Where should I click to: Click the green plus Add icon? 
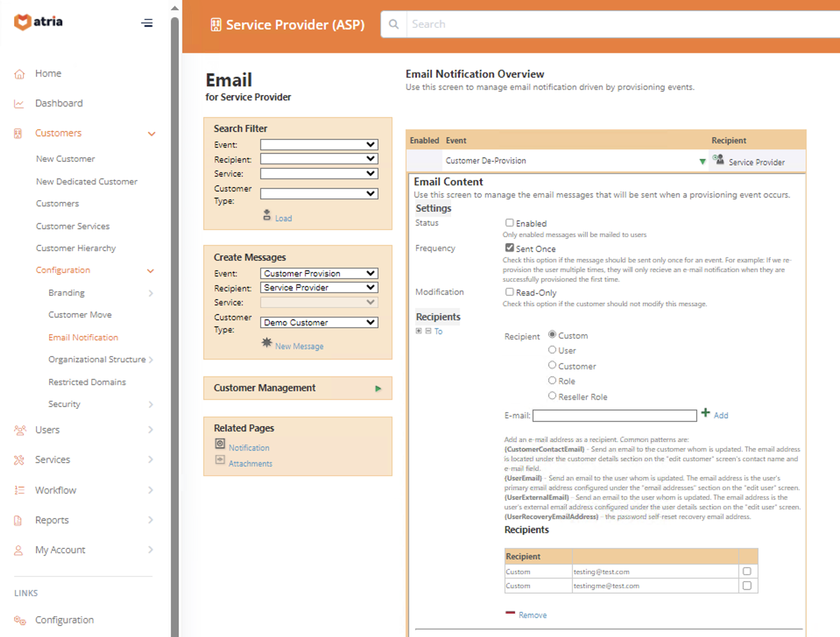[x=705, y=413]
